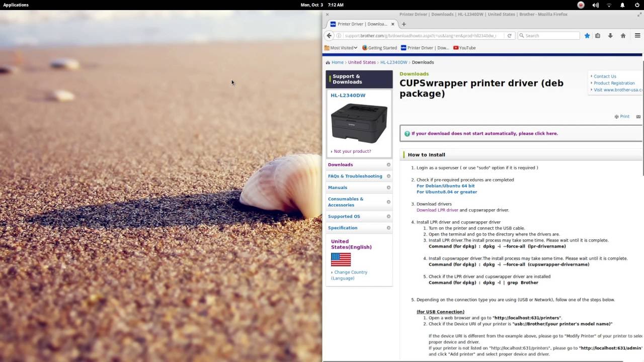The image size is (644, 362).
Task: Click Change Country (Language) link
Action: click(x=349, y=275)
